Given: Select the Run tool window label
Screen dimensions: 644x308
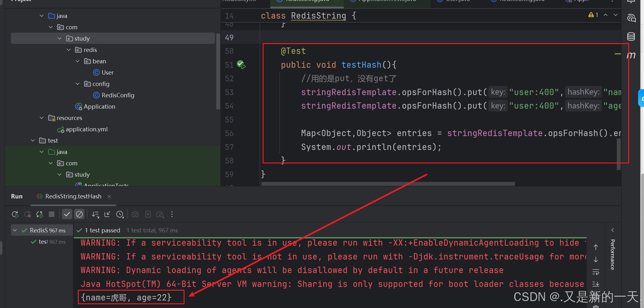Looking at the screenshot, I should click(x=17, y=197).
